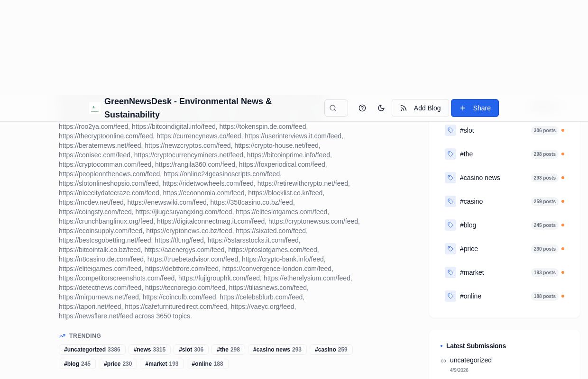The height and width of the screenshot is (379, 588).
Task: Toggle the orange status dot beside #market
Action: click(563, 272)
